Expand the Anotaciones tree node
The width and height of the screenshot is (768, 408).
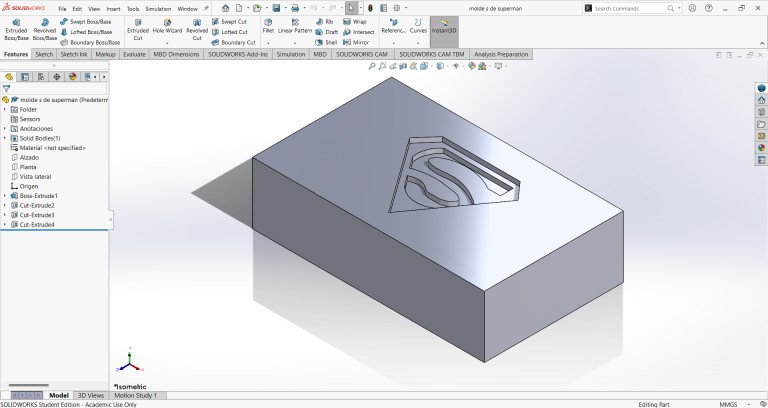(5, 128)
